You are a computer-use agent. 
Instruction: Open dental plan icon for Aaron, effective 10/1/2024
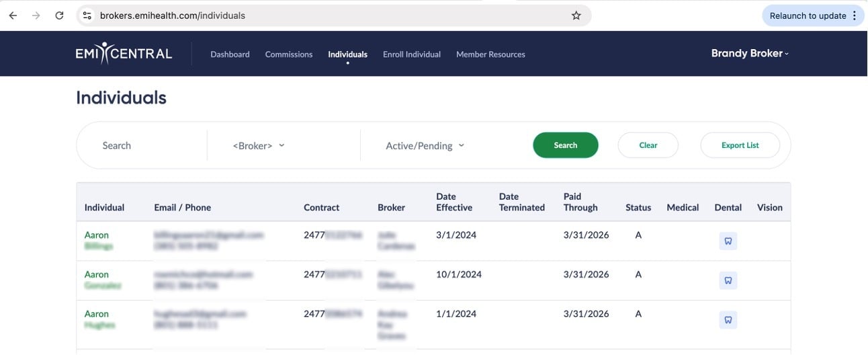click(728, 280)
